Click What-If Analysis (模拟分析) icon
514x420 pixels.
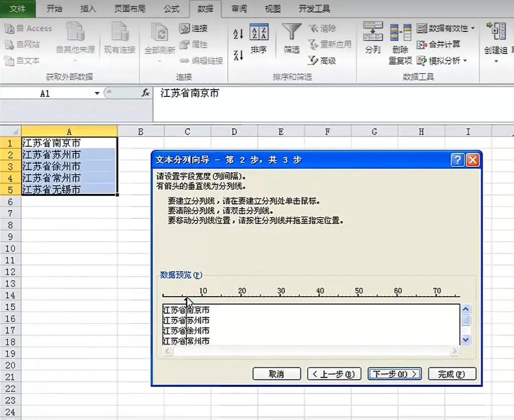(x=422, y=60)
